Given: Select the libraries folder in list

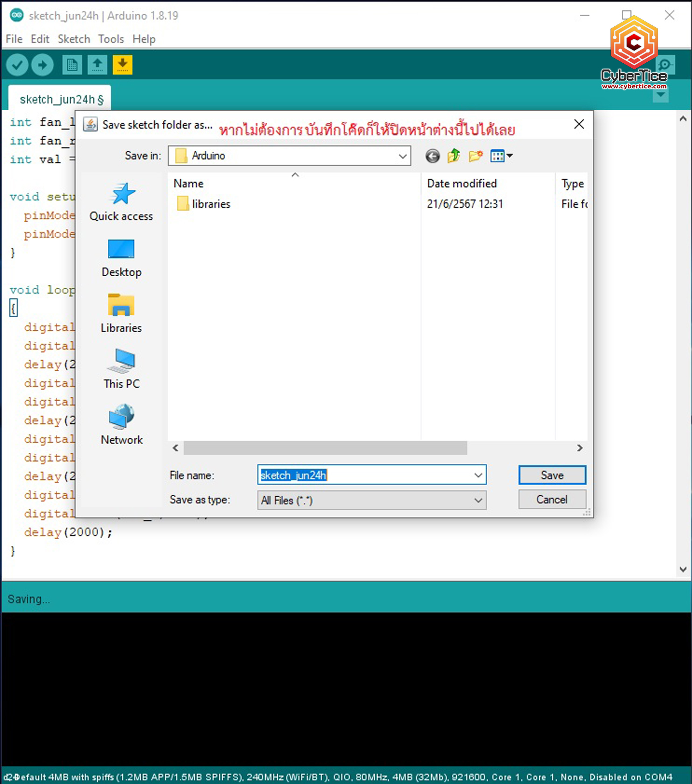Looking at the screenshot, I should pos(211,204).
